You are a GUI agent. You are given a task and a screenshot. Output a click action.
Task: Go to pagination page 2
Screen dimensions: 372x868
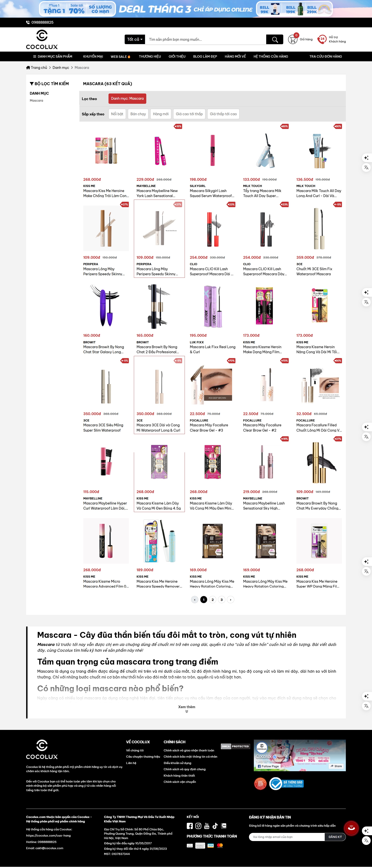(212, 599)
